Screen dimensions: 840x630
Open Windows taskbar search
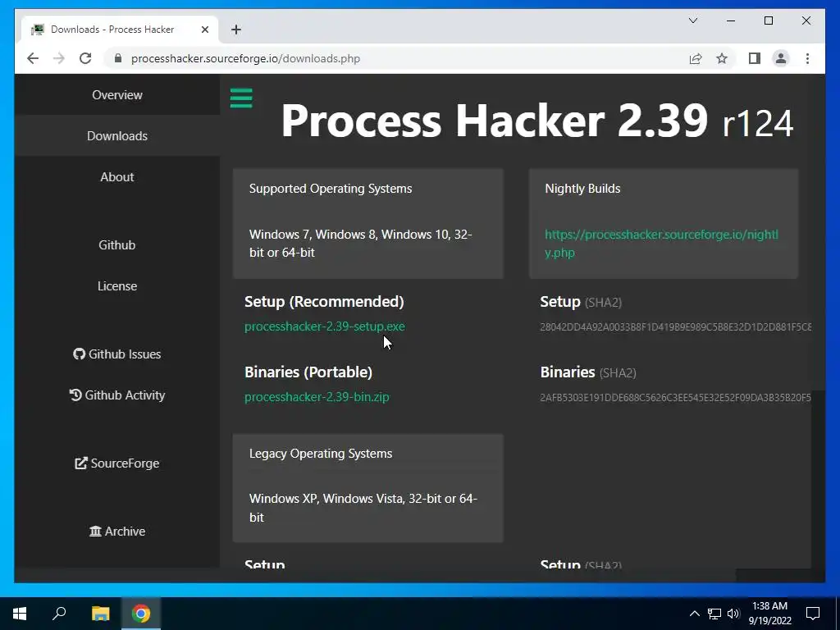click(59, 614)
